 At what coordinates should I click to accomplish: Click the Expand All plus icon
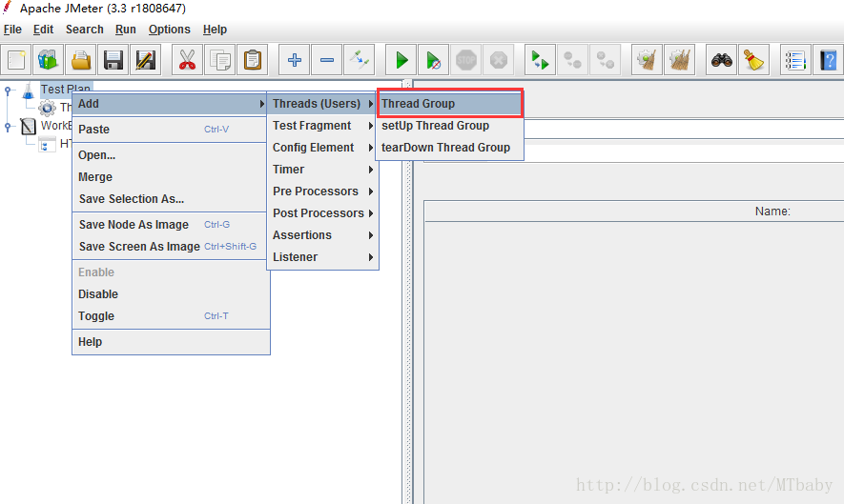(x=295, y=60)
